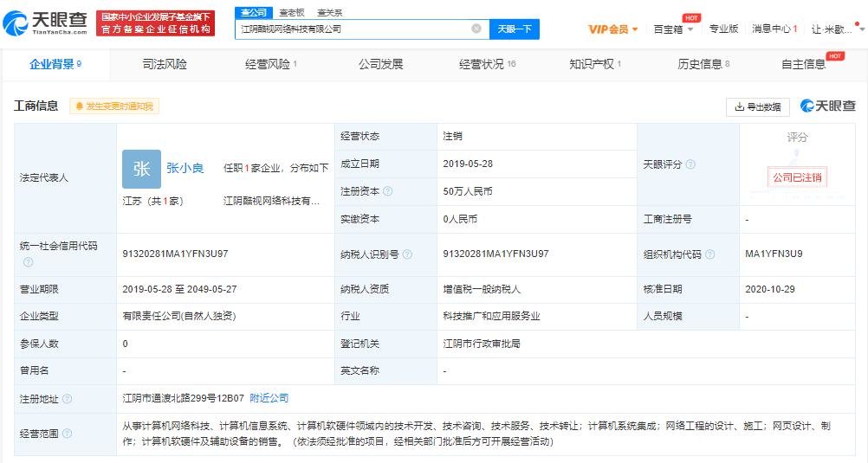Switch to the 知识产权 tab

(595, 64)
